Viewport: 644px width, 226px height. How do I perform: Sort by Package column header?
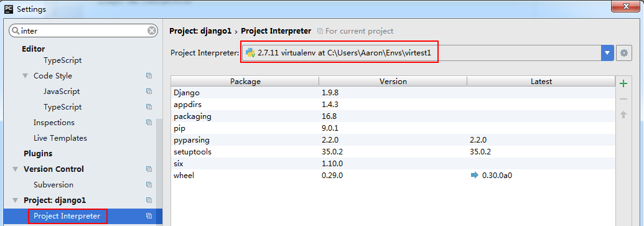pos(245,82)
